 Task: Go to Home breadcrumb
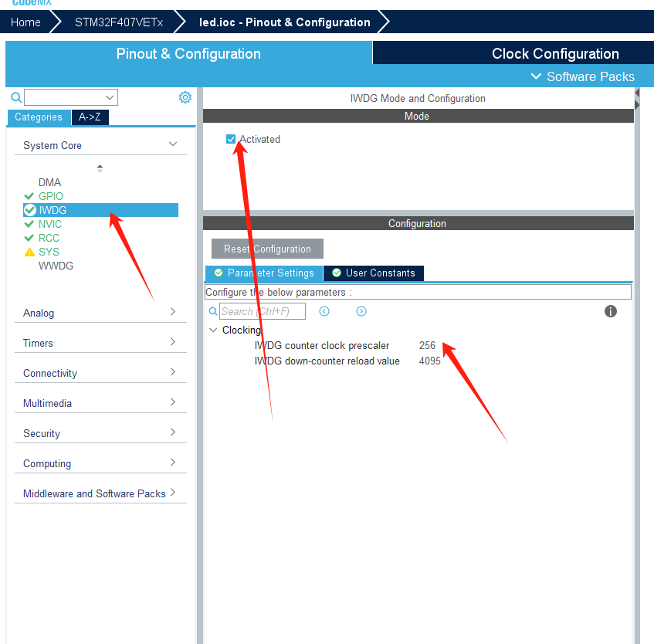[25, 22]
